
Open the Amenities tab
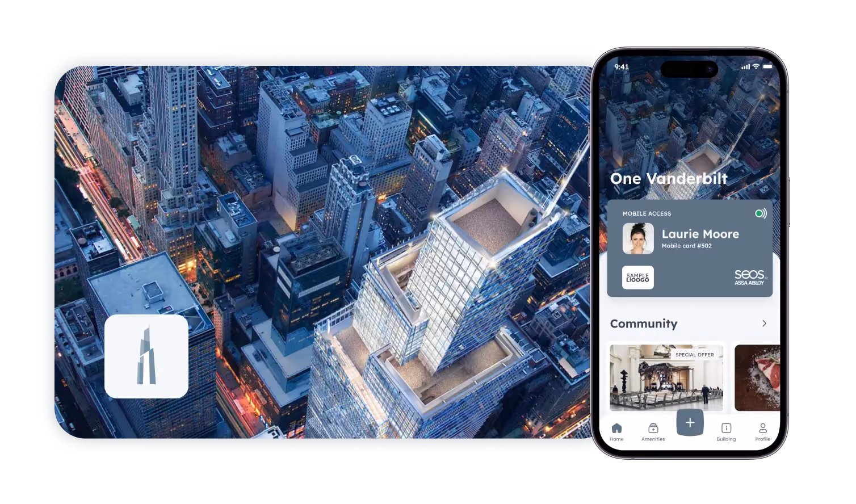653,431
